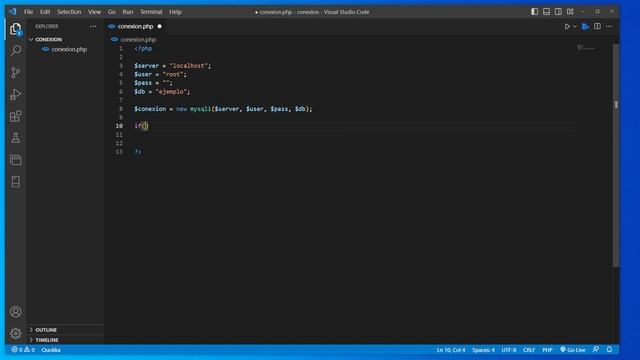
Task: Open the Edit menu
Action: tap(45, 12)
